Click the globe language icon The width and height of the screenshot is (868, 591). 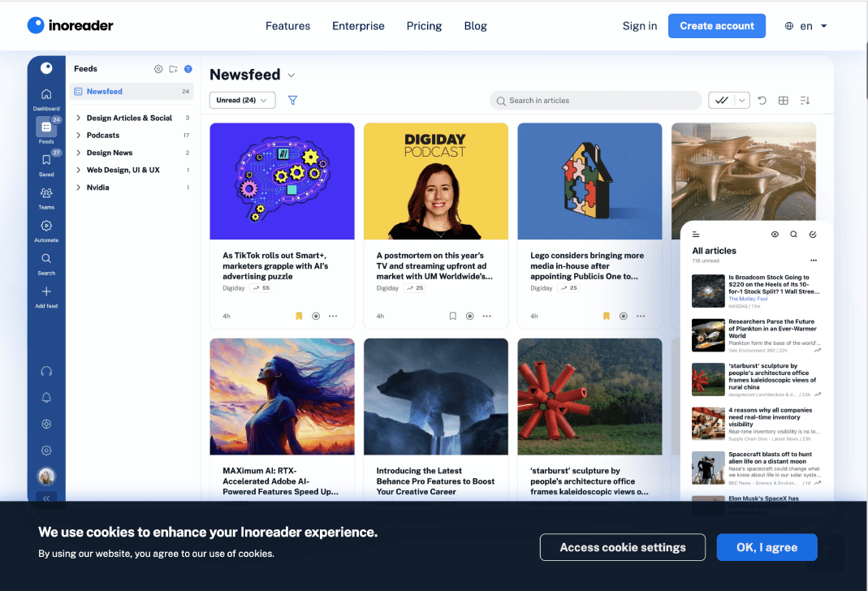[x=789, y=26]
